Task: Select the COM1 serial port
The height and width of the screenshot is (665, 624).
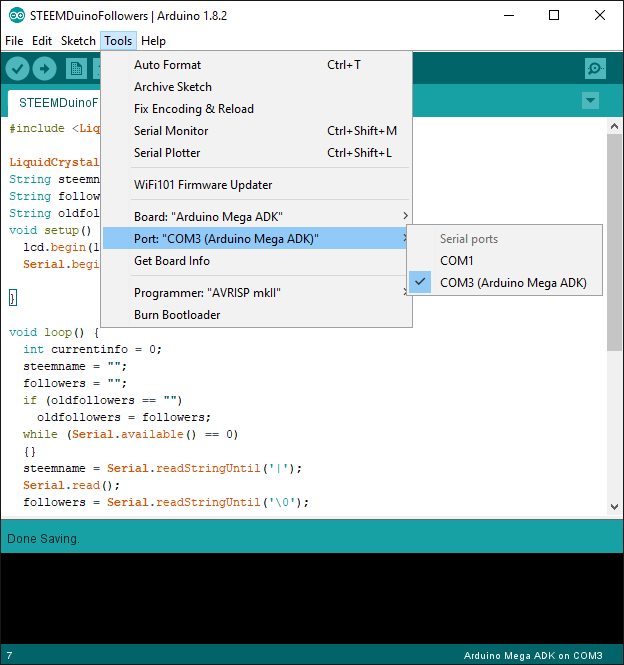Action: point(504,260)
